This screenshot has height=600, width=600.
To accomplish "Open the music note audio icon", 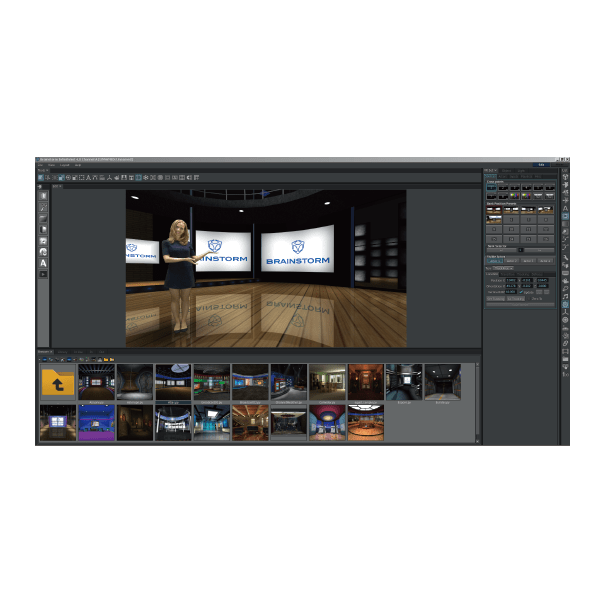I will point(565,296).
